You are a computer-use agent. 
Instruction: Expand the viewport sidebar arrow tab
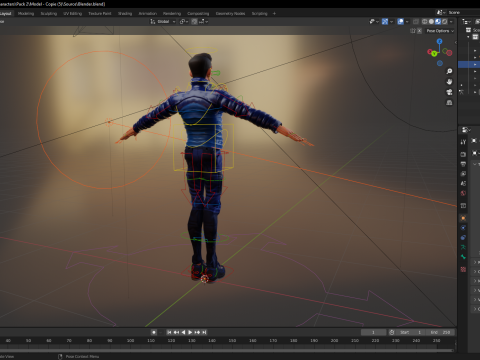pyautogui.click(x=455, y=42)
